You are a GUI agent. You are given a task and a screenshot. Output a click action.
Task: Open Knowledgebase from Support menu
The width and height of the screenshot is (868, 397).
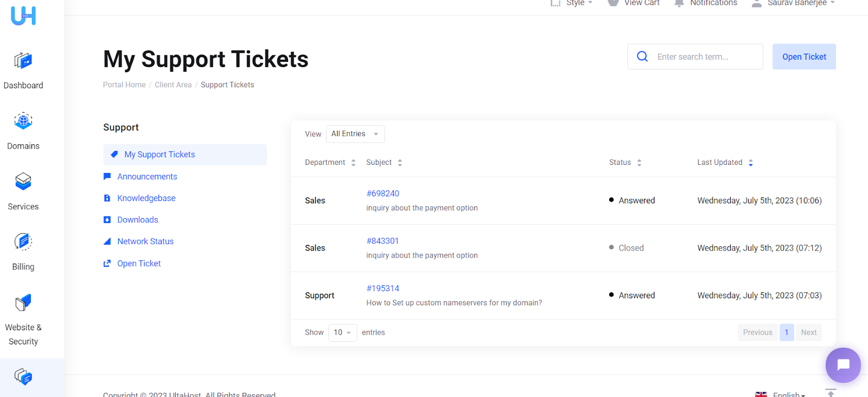pos(146,198)
